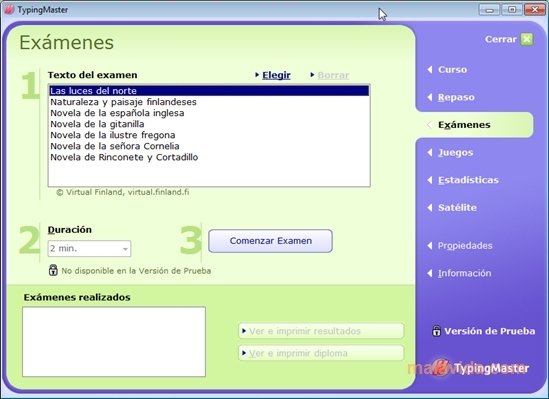Select 'Las luces del norte' exam text
Image resolution: width=549 pixels, height=399 pixels.
(209, 91)
